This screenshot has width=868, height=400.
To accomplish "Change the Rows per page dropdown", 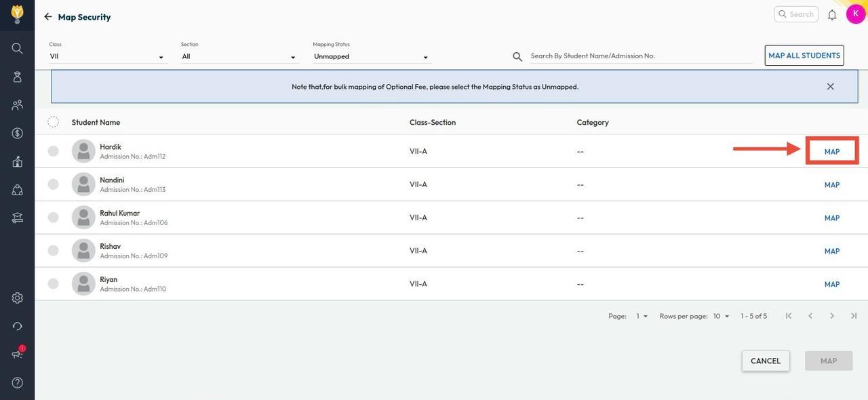I will click(x=721, y=317).
